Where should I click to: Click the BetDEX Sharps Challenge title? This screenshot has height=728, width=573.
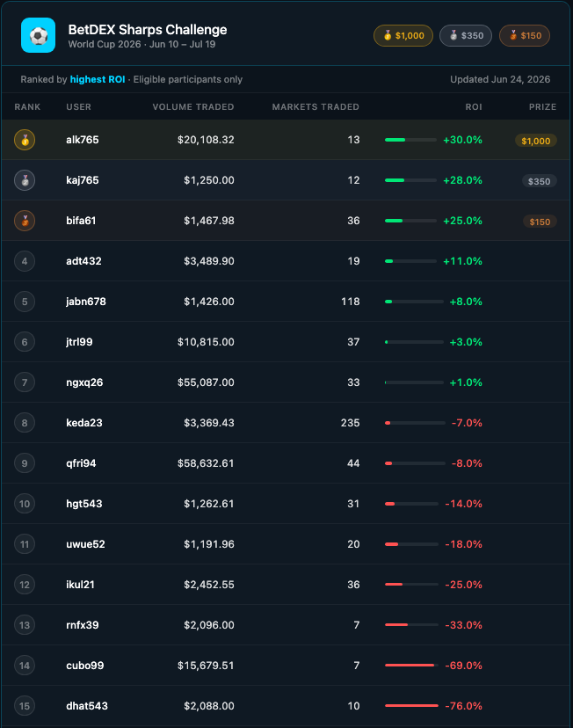coord(148,30)
